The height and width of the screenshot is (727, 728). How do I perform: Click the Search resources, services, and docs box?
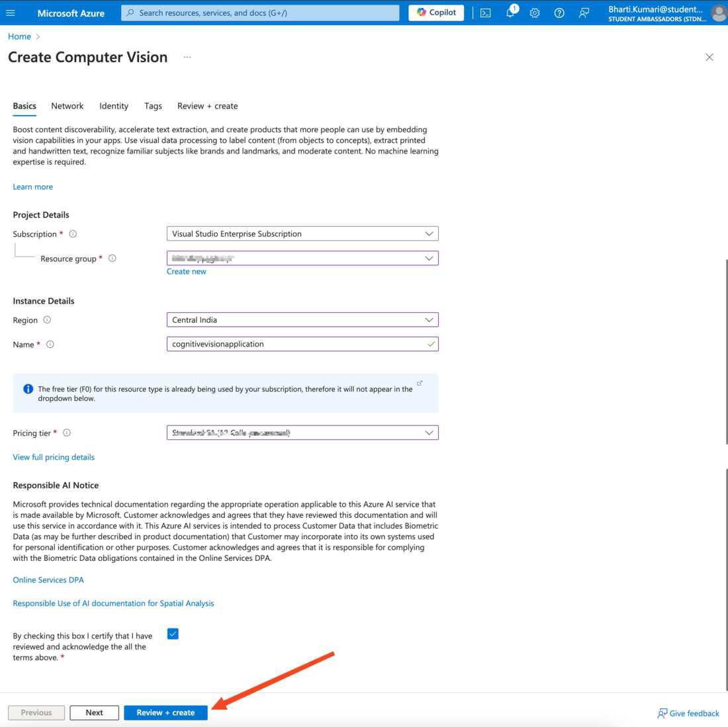pyautogui.click(x=260, y=13)
